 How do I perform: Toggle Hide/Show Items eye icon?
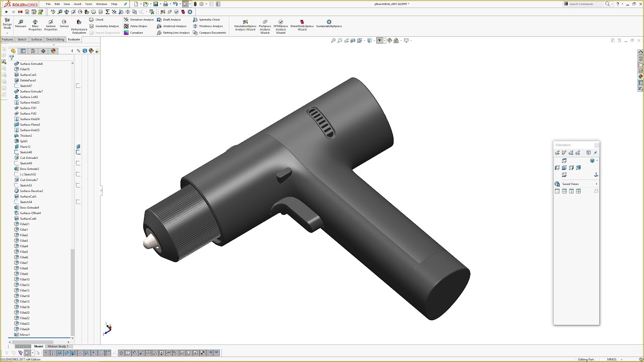(x=380, y=40)
